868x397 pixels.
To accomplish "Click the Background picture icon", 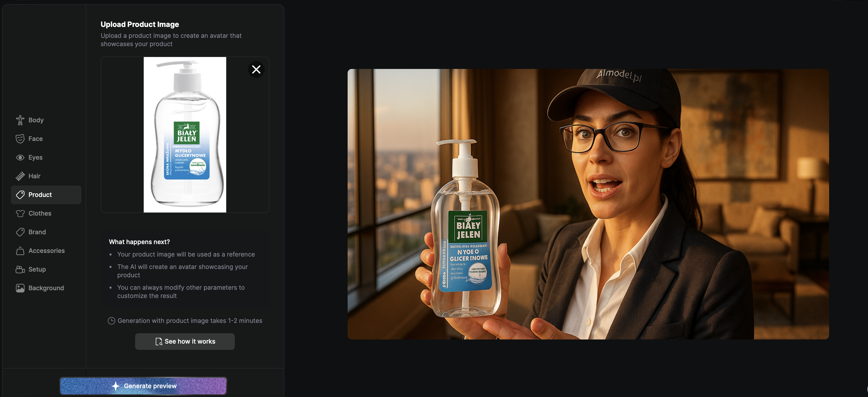I will click(20, 288).
